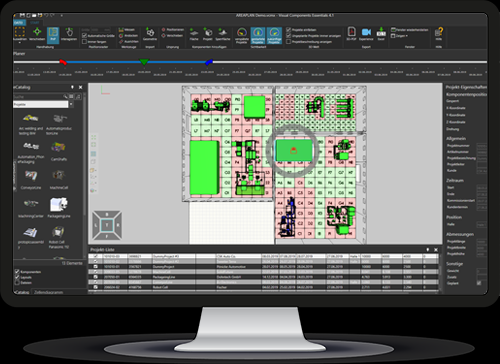
Task: Activate the Interagieren hand tool
Action: 69,34
